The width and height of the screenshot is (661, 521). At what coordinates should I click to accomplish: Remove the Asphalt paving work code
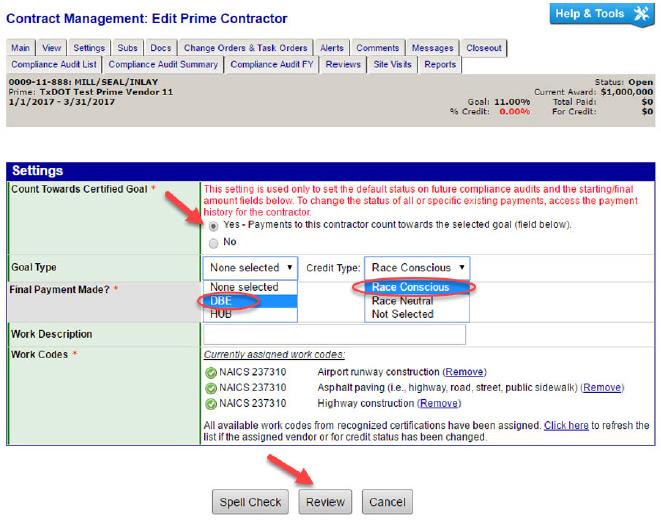602,387
